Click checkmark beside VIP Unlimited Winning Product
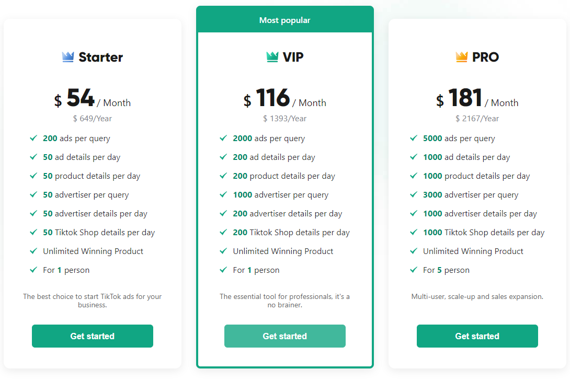Viewport: 570px width, 392px height. click(223, 251)
